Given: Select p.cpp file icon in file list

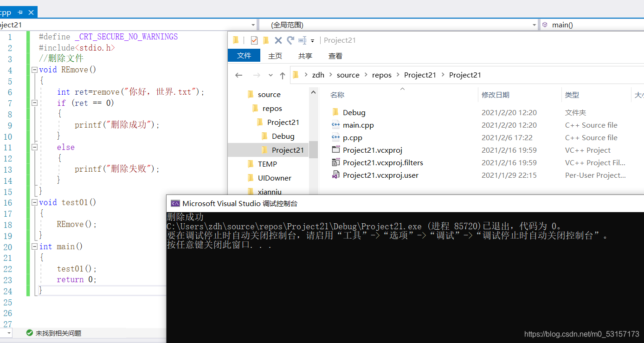Looking at the screenshot, I should (336, 137).
